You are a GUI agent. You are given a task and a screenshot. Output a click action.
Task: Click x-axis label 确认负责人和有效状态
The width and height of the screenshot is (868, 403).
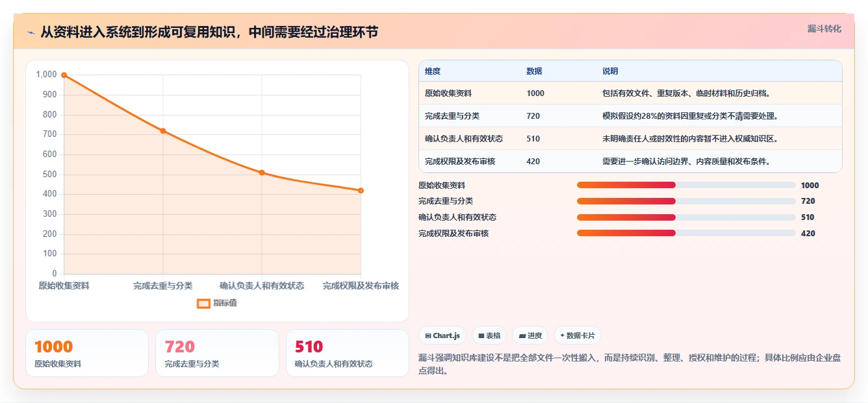click(x=262, y=286)
